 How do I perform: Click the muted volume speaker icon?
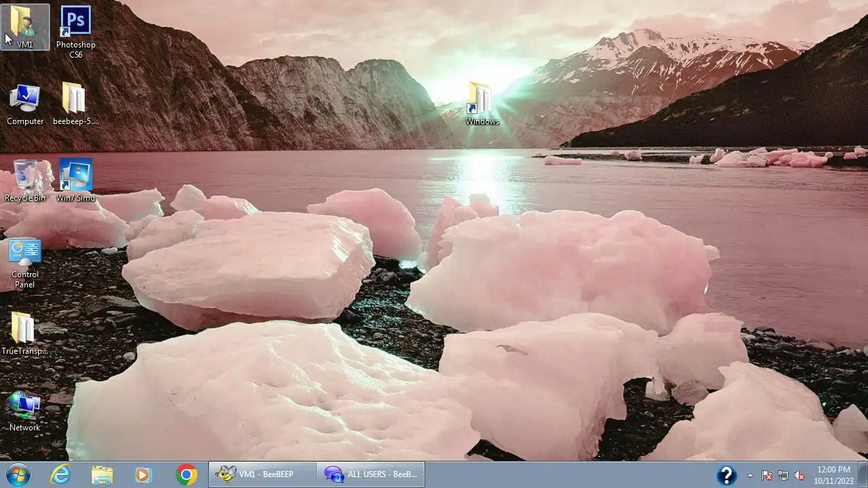click(x=800, y=475)
